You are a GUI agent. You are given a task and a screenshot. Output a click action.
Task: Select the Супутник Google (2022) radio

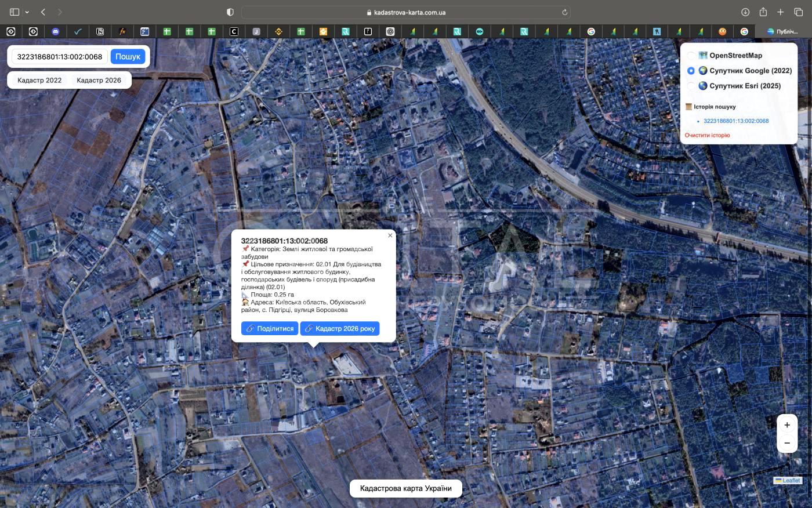point(691,71)
